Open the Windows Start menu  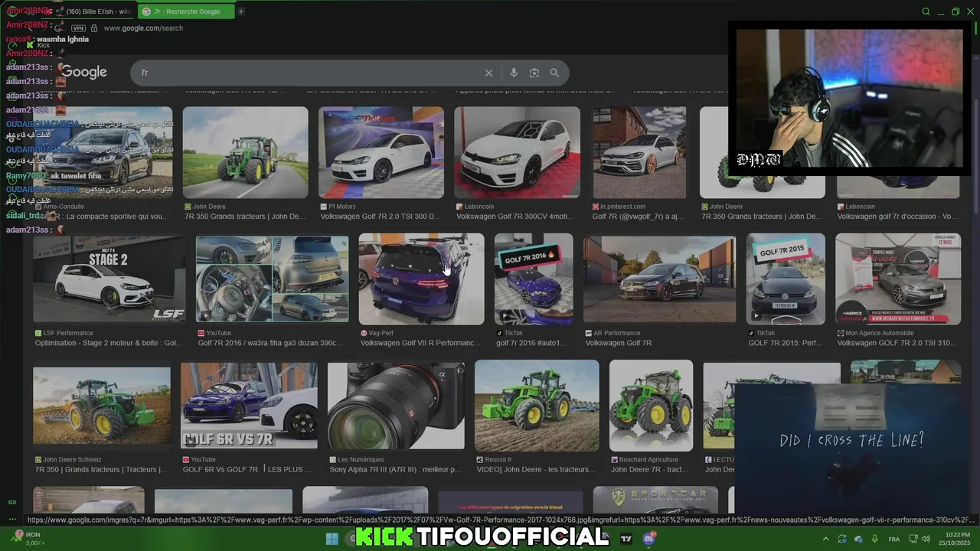point(332,539)
